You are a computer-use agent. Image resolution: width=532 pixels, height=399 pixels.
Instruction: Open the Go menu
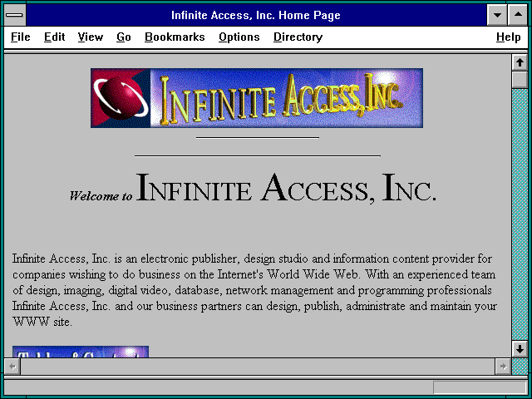click(124, 37)
